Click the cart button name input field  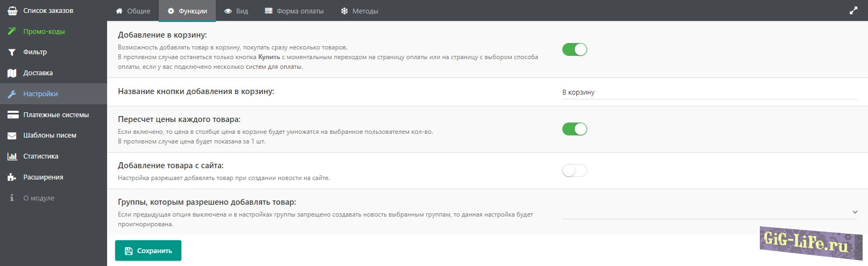709,92
